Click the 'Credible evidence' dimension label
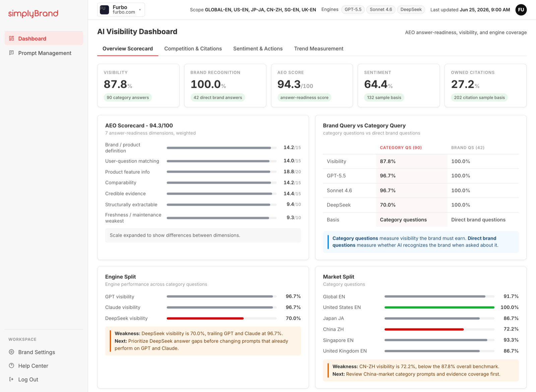The width and height of the screenshot is (536, 392). pyautogui.click(x=125, y=193)
